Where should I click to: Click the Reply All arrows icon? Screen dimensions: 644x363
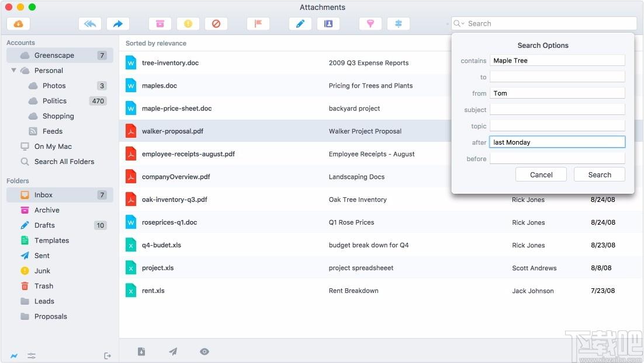(90, 24)
